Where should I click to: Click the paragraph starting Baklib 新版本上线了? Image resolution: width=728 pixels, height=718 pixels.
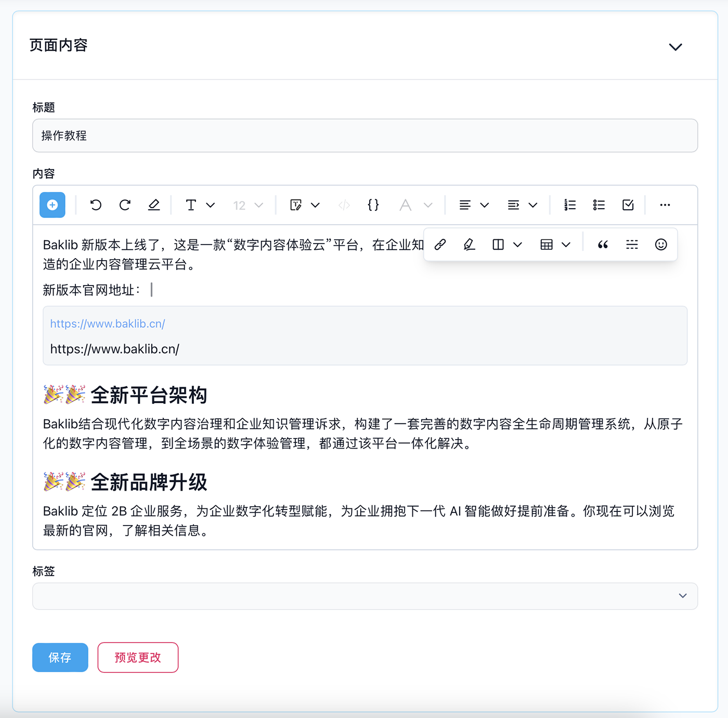(x=233, y=254)
